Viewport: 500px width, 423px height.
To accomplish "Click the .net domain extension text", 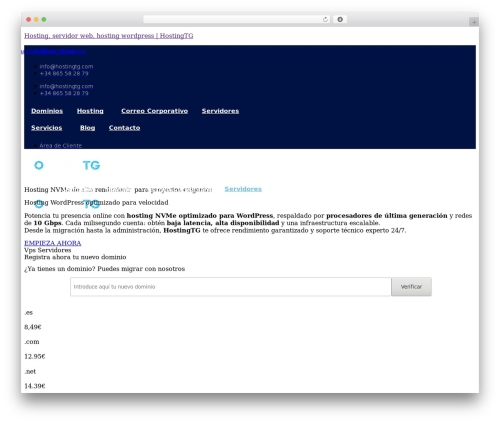I will click(30, 371).
